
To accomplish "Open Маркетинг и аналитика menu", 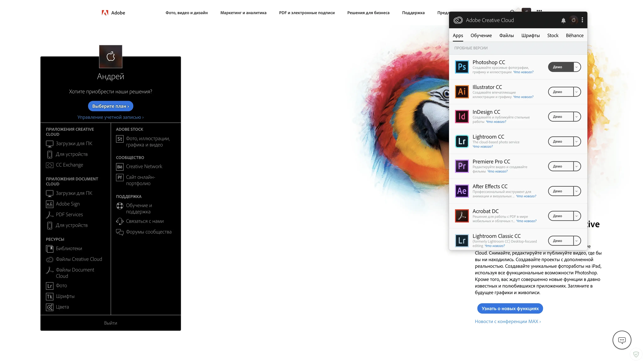I will point(243,13).
